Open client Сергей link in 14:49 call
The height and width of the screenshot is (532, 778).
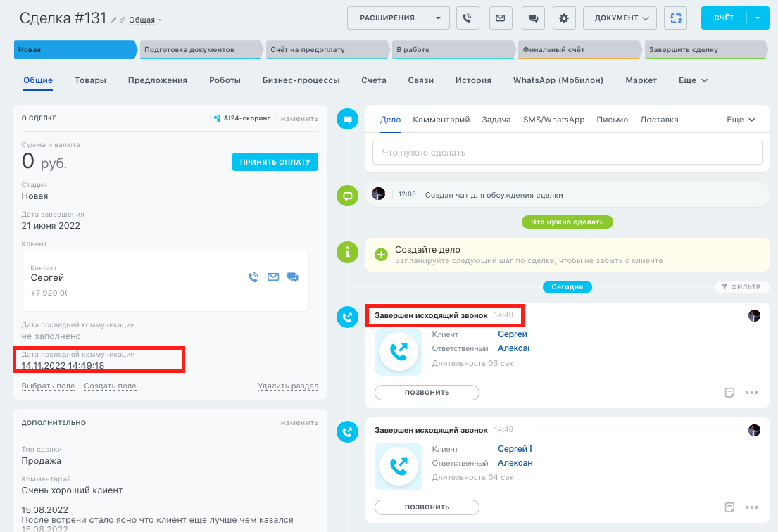pos(513,334)
